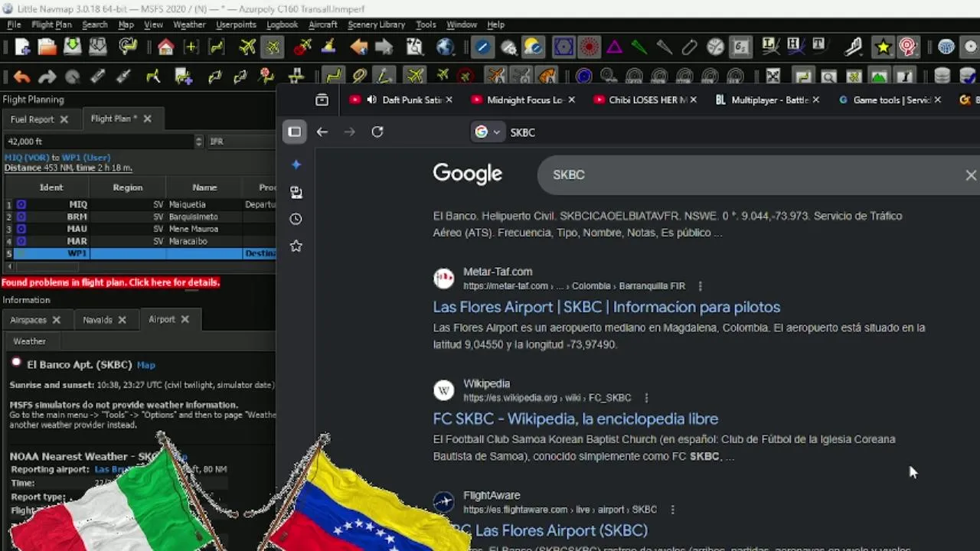Open map projection globe dropdown
The image size is (980, 551).
coord(446,47)
